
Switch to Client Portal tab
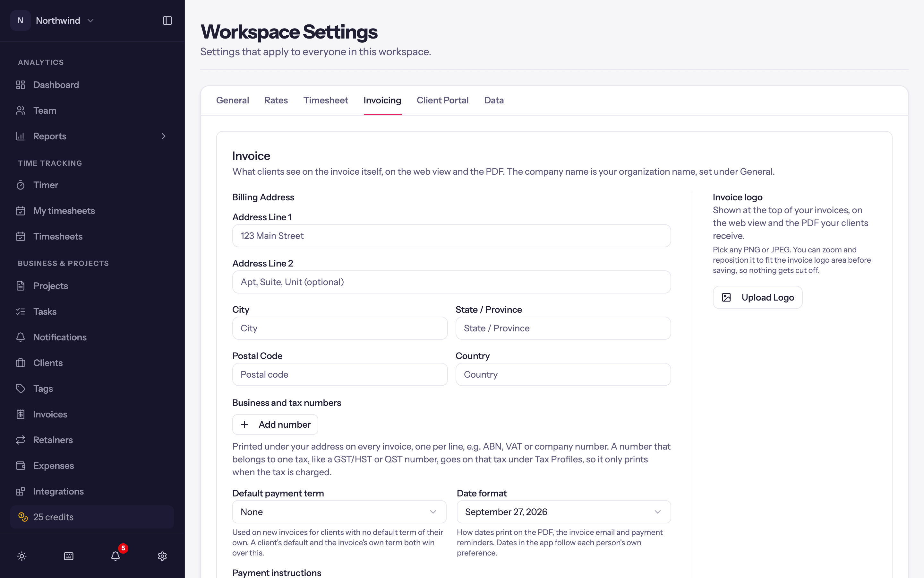click(442, 100)
